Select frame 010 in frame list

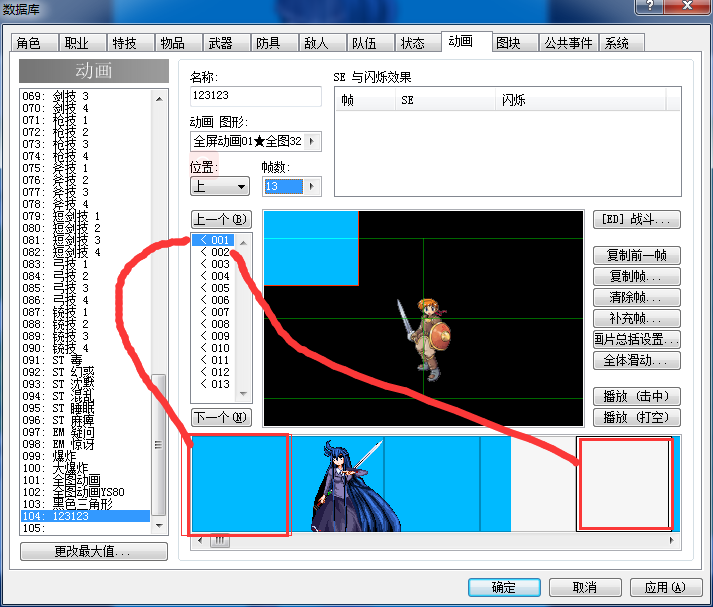pos(213,348)
